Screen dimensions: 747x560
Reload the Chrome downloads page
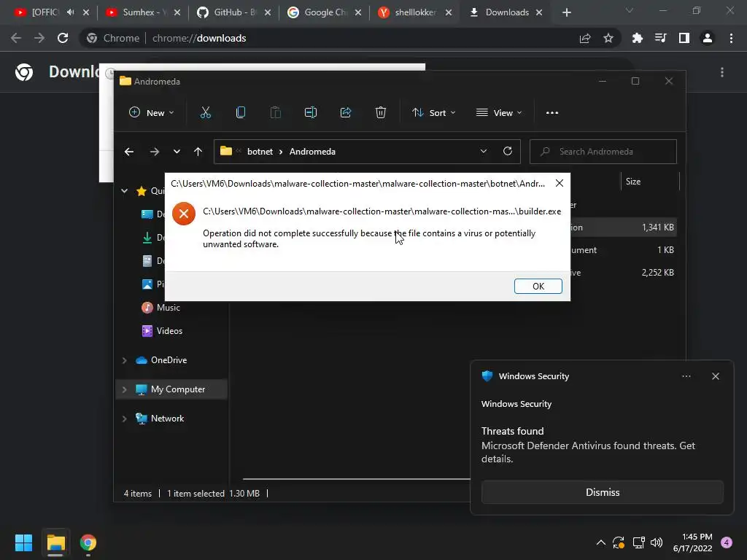pyautogui.click(x=63, y=38)
